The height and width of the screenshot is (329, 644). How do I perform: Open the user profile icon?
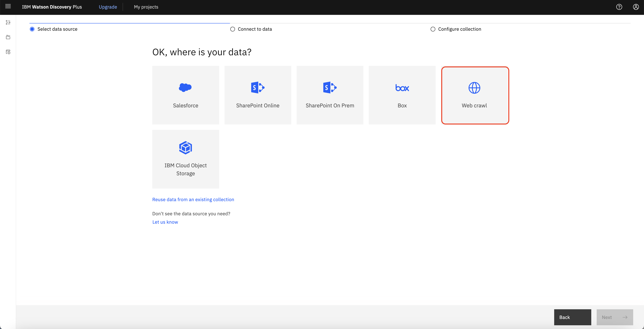pyautogui.click(x=636, y=7)
